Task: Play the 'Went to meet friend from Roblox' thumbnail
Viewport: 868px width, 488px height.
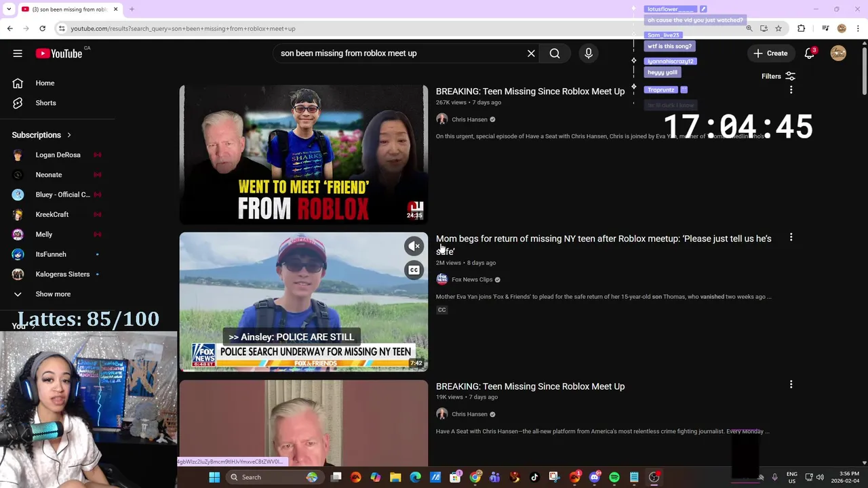Action: [x=304, y=155]
